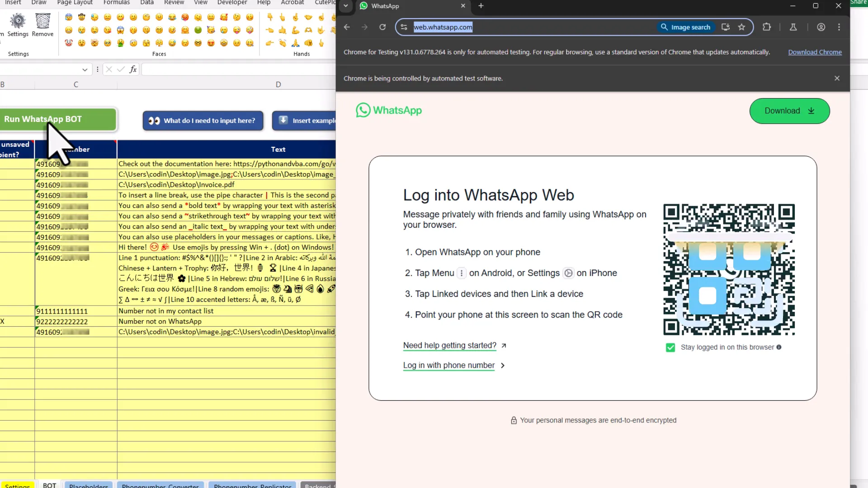Switch to Phonenumber Converter sheet tab
868x488 pixels.
click(160, 485)
